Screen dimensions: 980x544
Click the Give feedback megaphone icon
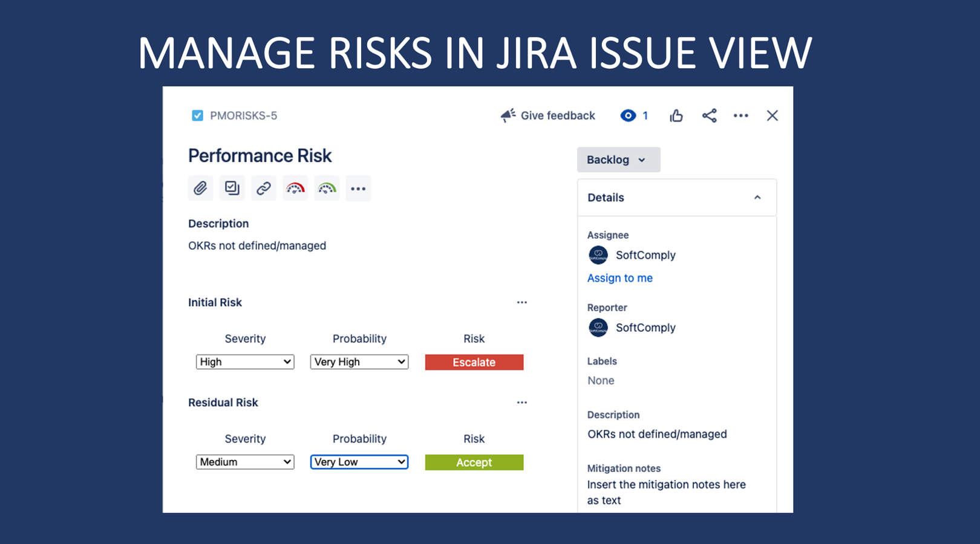click(x=508, y=115)
